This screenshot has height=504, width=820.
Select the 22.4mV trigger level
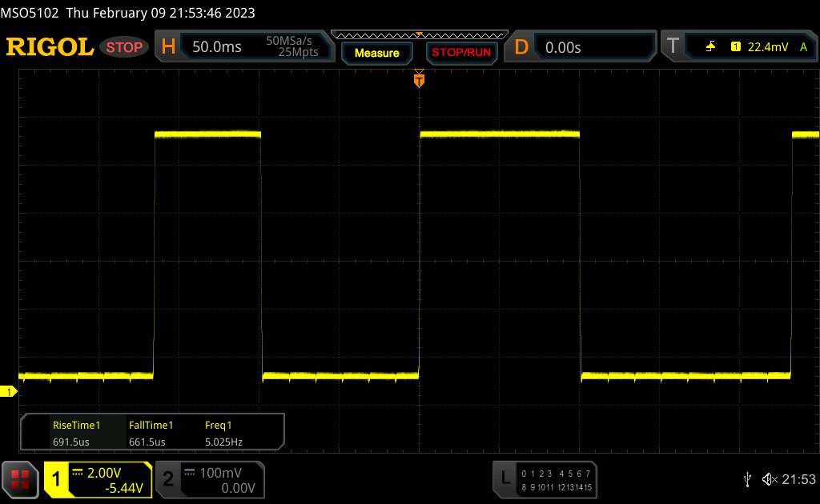768,47
